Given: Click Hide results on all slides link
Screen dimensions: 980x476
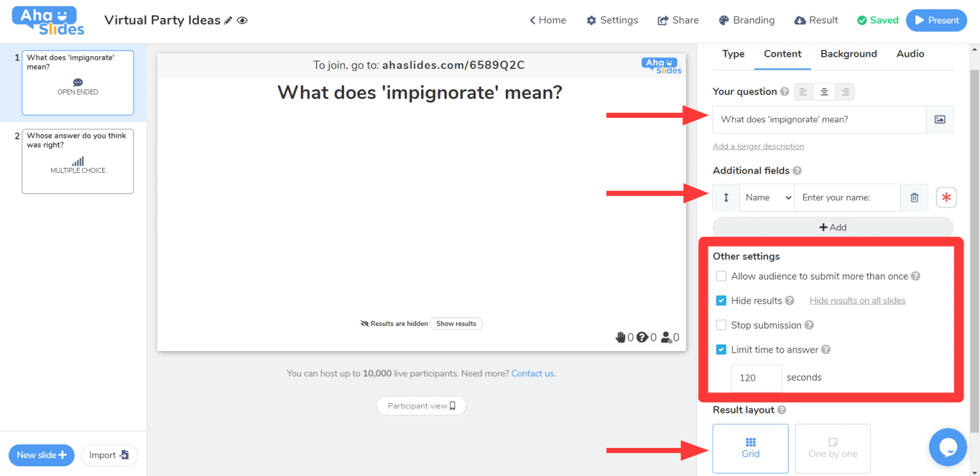Looking at the screenshot, I should tap(857, 301).
